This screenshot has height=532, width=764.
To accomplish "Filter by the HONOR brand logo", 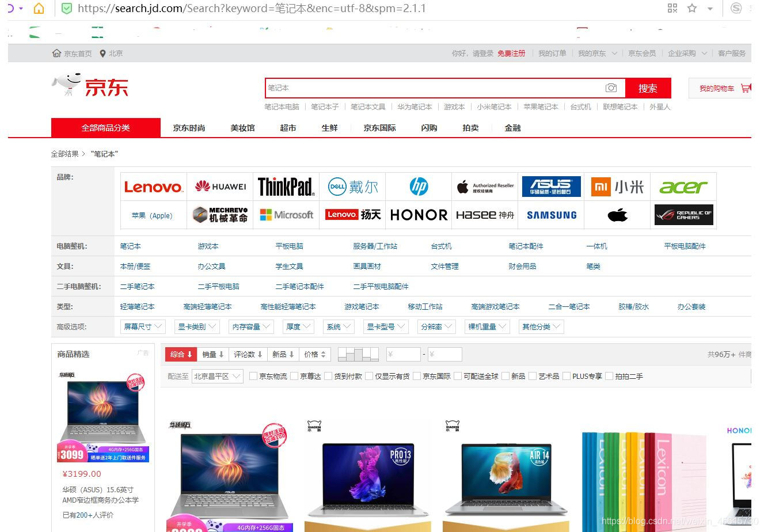I will pyautogui.click(x=419, y=215).
